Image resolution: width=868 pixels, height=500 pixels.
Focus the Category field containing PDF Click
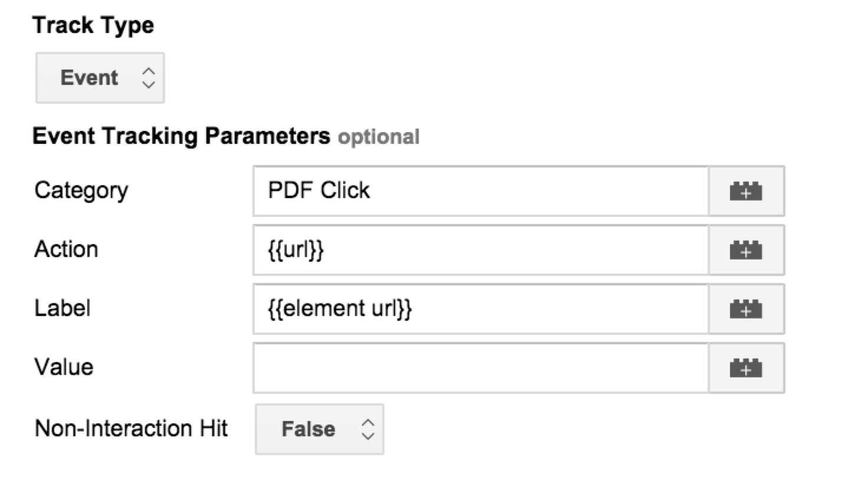(x=481, y=191)
